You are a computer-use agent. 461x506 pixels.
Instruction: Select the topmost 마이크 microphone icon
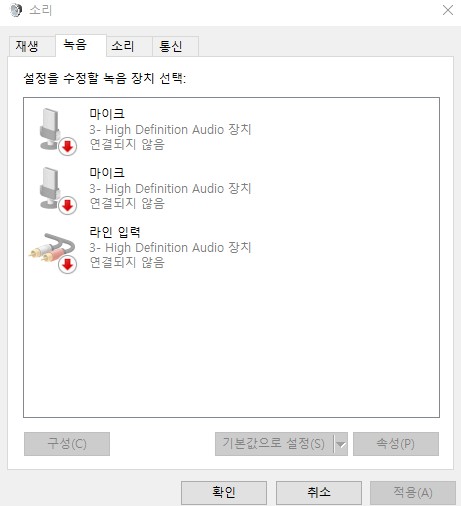51,129
